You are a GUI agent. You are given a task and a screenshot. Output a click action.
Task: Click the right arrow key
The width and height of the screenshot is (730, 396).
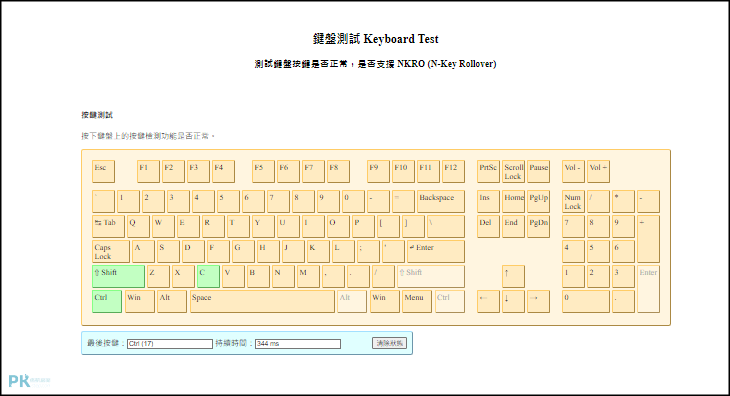point(539,302)
